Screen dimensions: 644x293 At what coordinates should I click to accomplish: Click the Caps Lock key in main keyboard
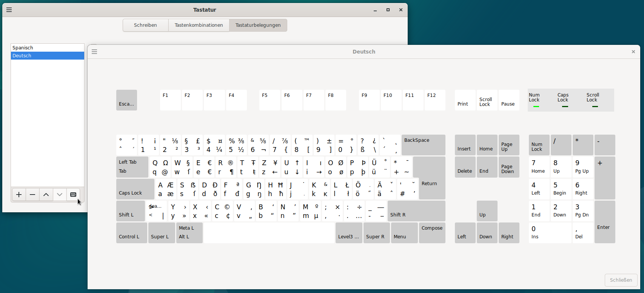135,189
